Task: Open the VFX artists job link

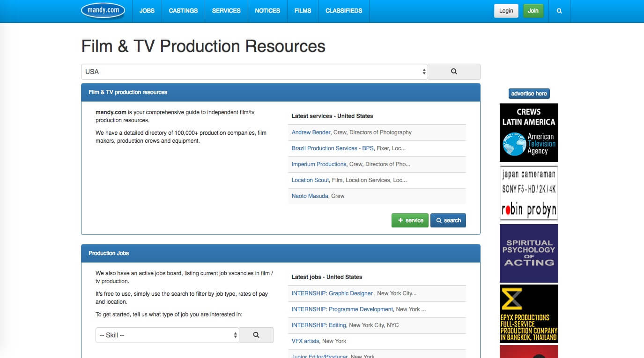Action: coord(305,341)
